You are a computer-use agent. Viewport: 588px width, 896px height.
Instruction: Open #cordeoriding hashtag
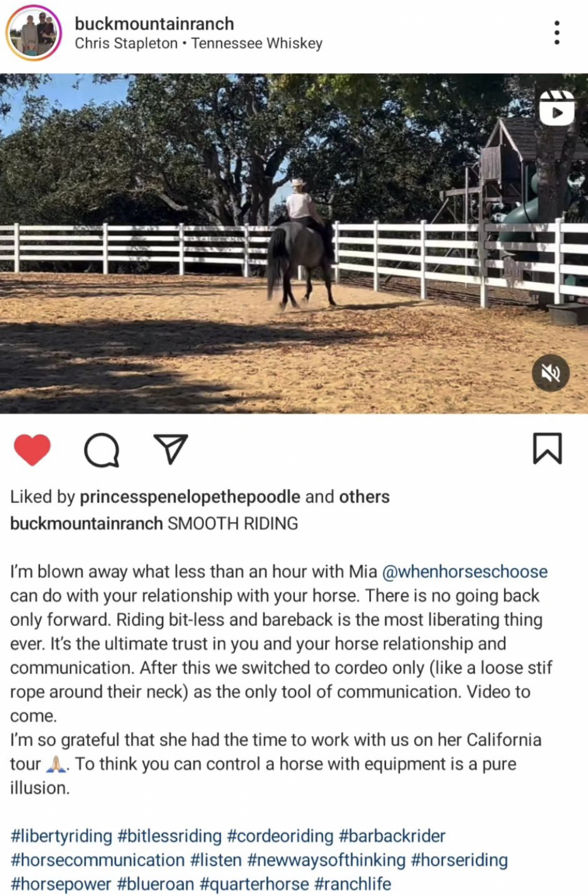coord(280,836)
